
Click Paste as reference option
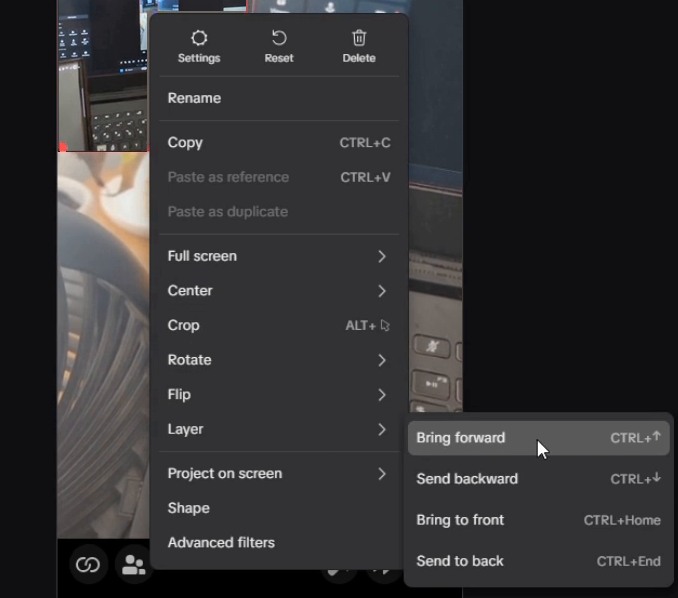[279, 177]
